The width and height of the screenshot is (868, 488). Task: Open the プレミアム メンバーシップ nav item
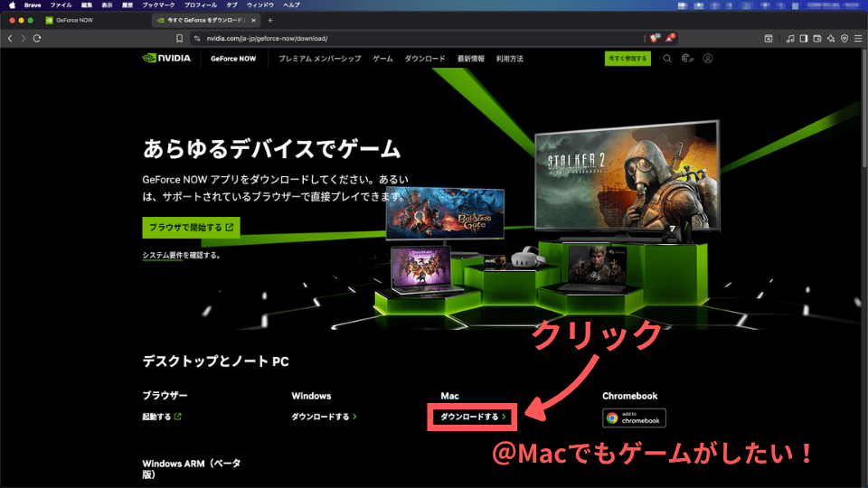click(319, 59)
